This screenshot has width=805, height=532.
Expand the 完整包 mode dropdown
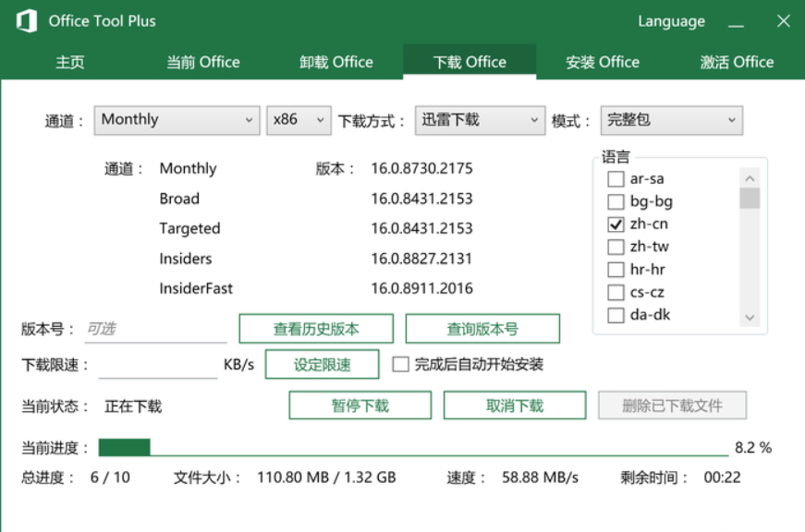[x=671, y=120]
